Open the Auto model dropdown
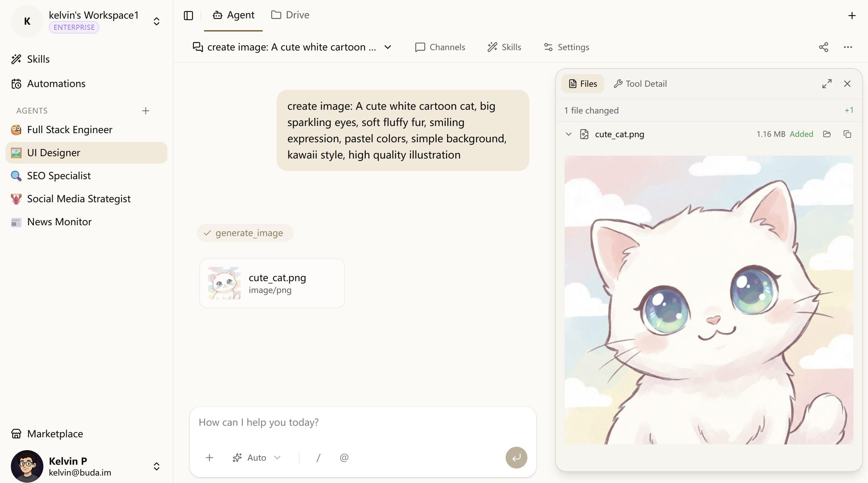The image size is (868, 483). pyautogui.click(x=257, y=458)
